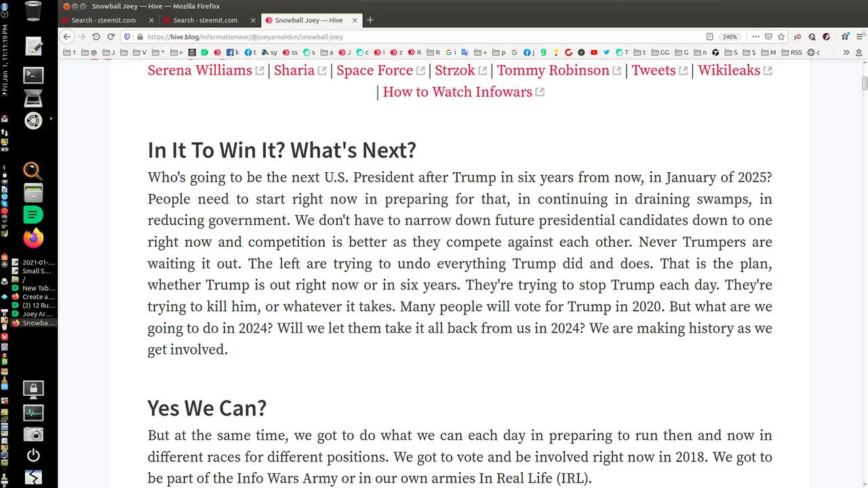The width and height of the screenshot is (868, 488).
Task: Reset the 240% zoom level indicator
Action: (x=730, y=37)
